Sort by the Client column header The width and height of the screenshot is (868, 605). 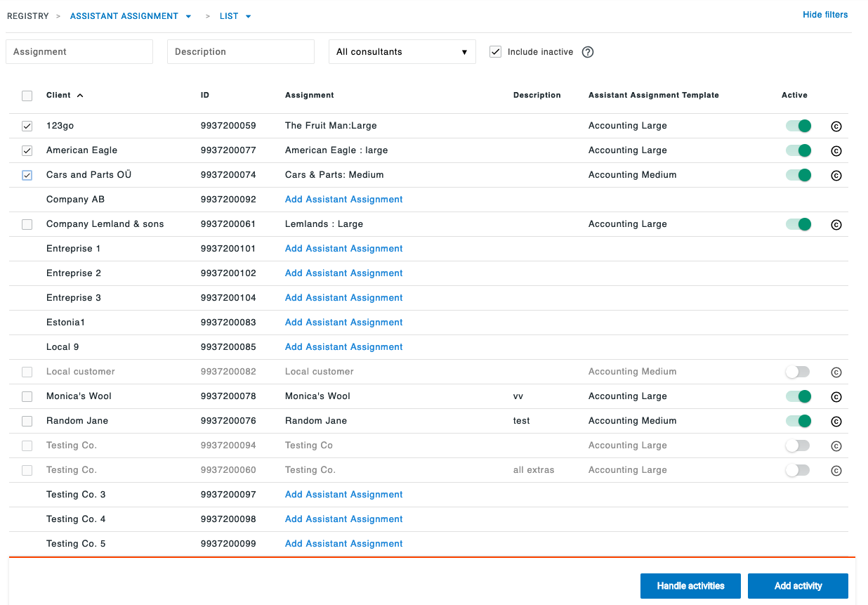[59, 96]
